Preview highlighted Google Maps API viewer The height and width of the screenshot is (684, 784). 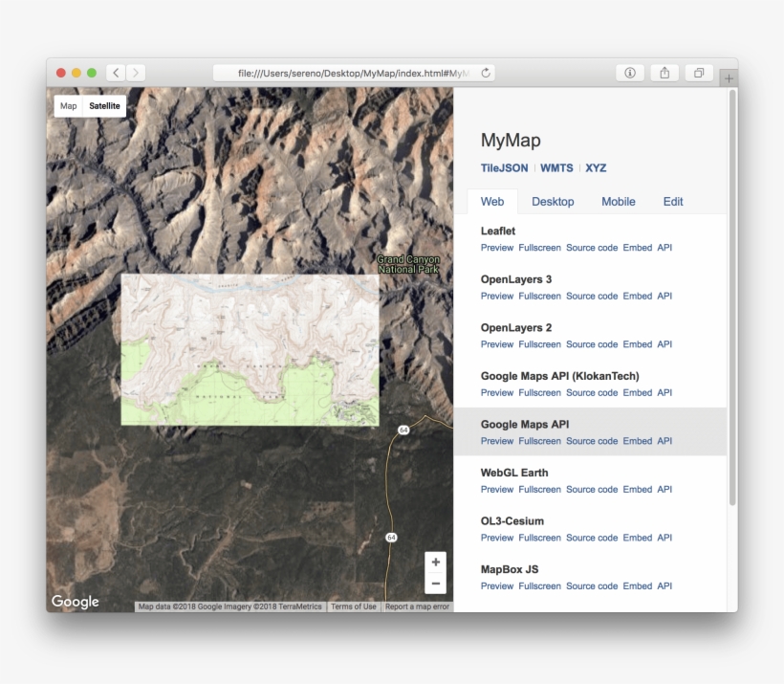coord(497,441)
